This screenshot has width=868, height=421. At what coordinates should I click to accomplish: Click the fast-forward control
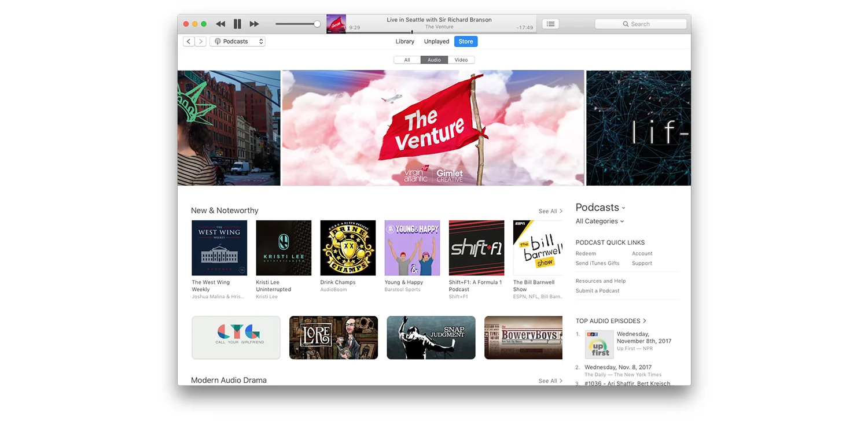click(x=254, y=24)
